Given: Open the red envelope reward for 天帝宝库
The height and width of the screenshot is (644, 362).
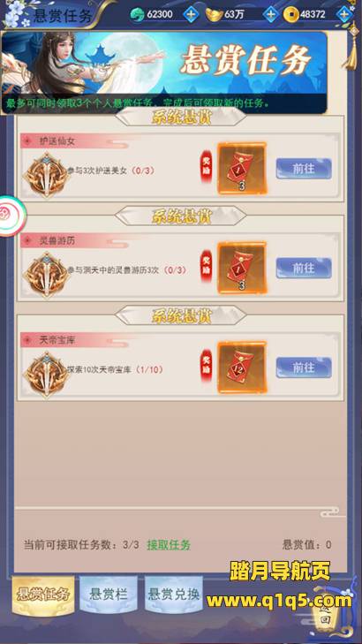Looking at the screenshot, I should click(x=242, y=367).
